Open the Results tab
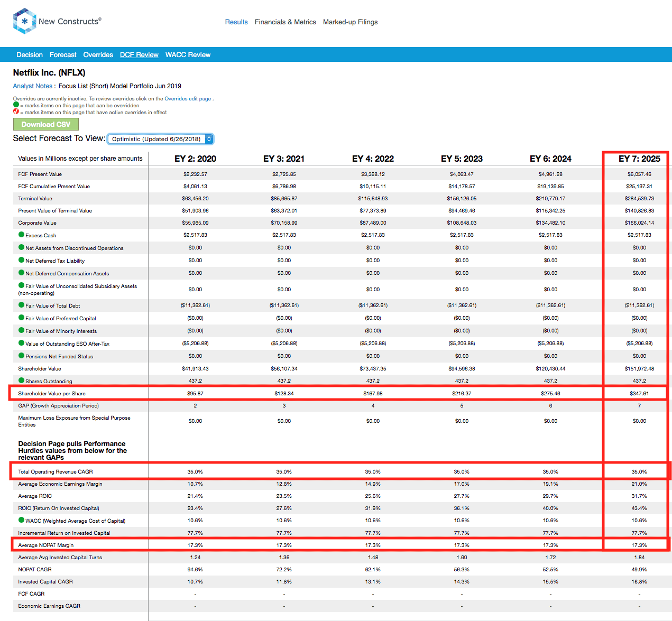This screenshot has height=621, width=672. 236,22
